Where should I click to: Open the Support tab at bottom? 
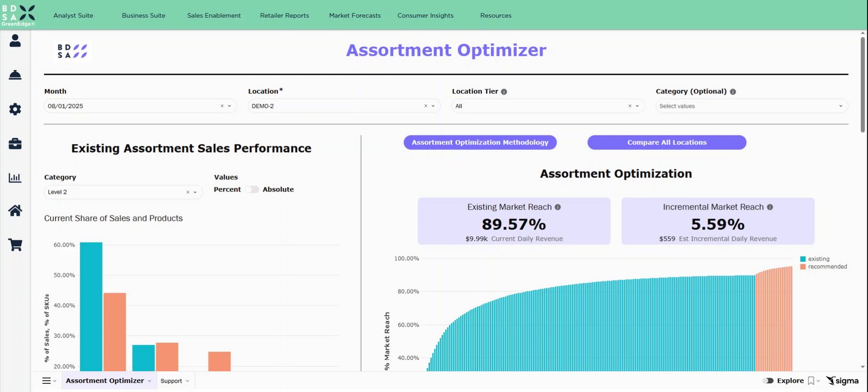pos(175,381)
